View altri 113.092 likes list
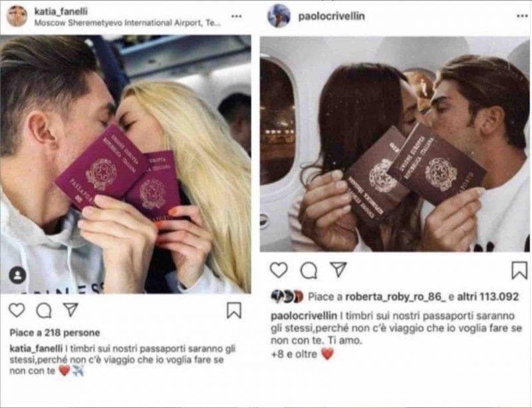The width and height of the screenshot is (532, 408). [488, 297]
